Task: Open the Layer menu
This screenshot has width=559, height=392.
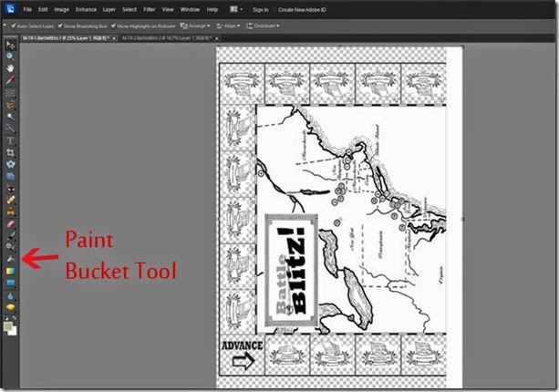Action: pos(109,10)
